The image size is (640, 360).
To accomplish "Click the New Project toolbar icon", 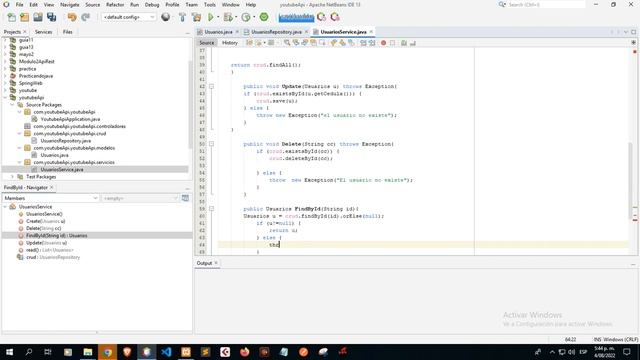I will (x=24, y=17).
